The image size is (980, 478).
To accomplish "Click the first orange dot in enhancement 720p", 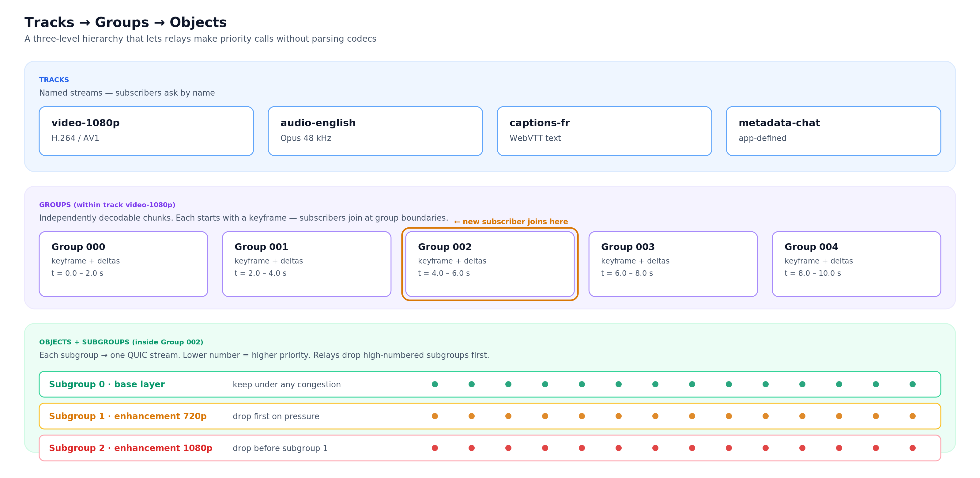I will [x=435, y=416].
